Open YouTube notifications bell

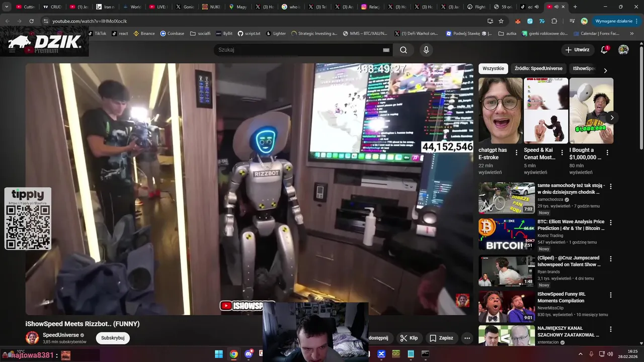tap(604, 50)
